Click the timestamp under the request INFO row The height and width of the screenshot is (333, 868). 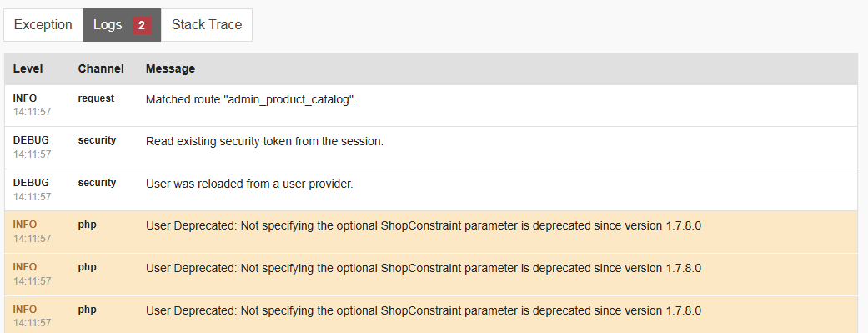point(33,112)
